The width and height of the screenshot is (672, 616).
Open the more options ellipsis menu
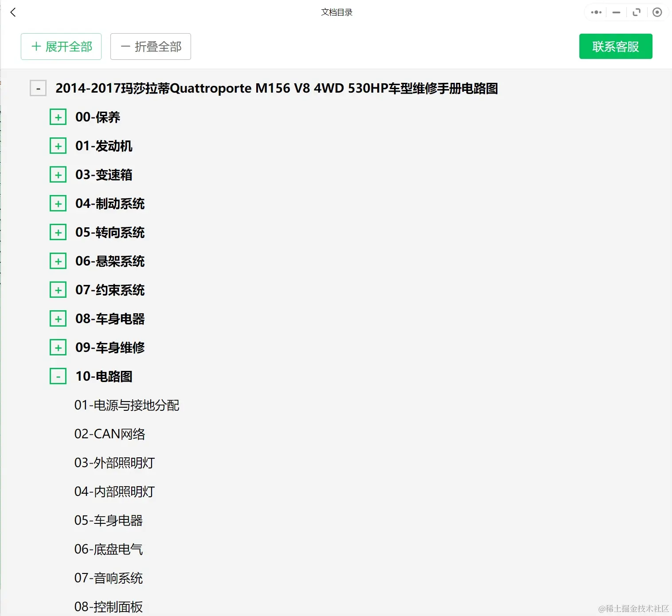coord(596,12)
